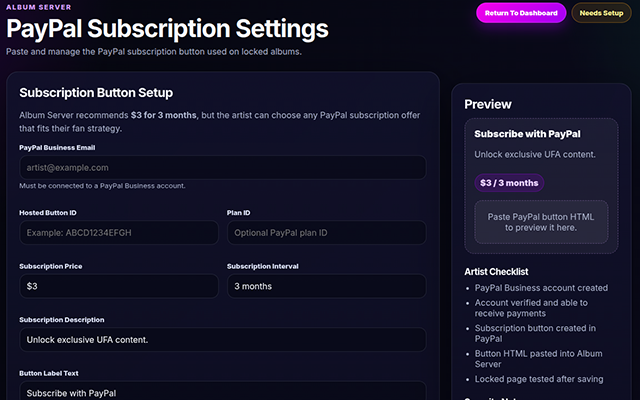Click the Subscription Button Setup heading
Image resolution: width=640 pixels, height=400 pixels.
[96, 93]
